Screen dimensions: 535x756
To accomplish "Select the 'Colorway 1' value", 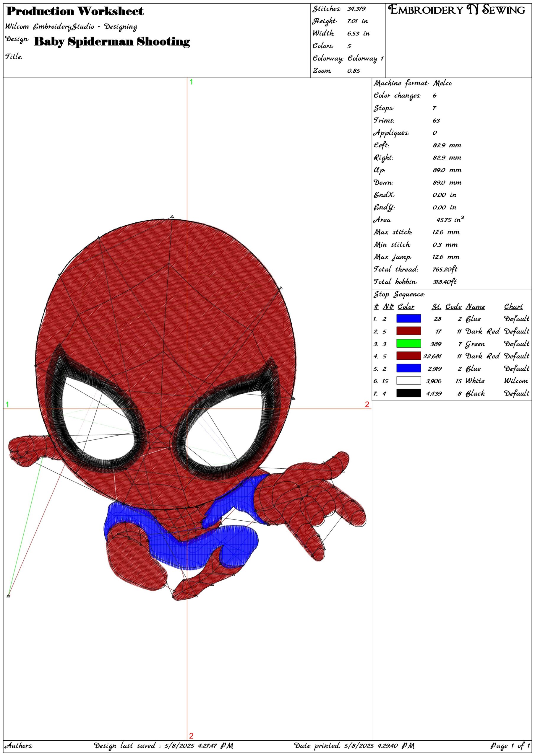I will [x=365, y=58].
